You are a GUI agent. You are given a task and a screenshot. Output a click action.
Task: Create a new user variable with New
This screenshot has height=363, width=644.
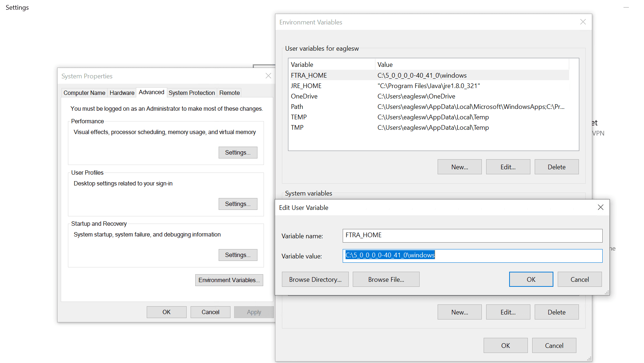[459, 167]
